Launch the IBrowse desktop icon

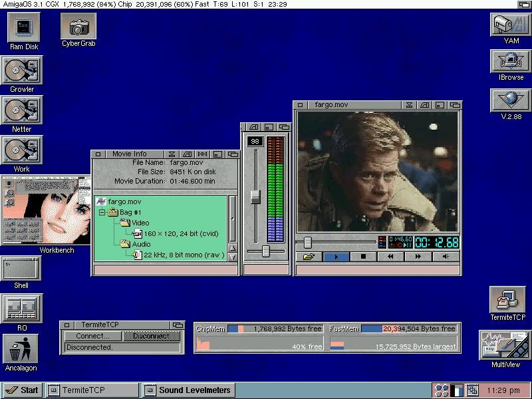tap(510, 61)
